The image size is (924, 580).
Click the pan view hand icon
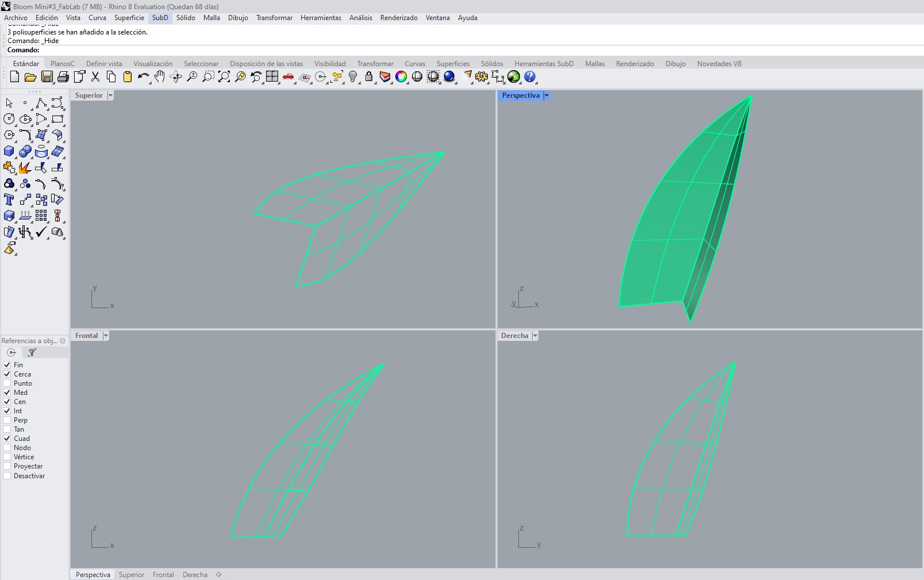coord(159,76)
